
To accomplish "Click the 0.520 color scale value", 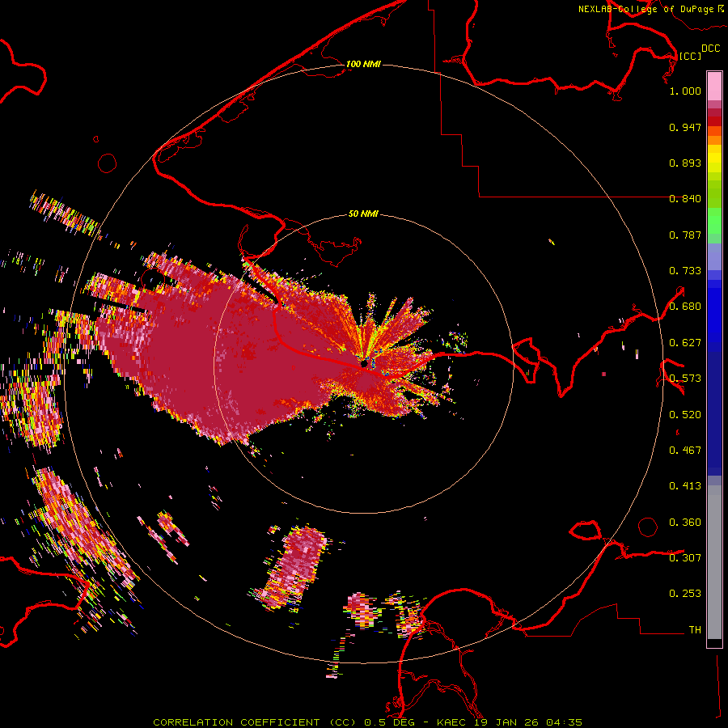I will coord(685,415).
